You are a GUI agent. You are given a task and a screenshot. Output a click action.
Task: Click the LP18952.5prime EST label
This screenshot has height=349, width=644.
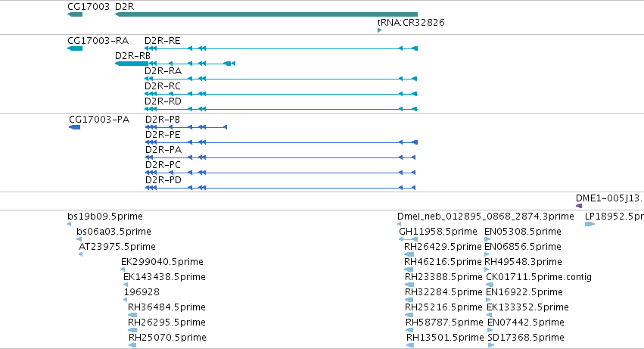coord(614,217)
